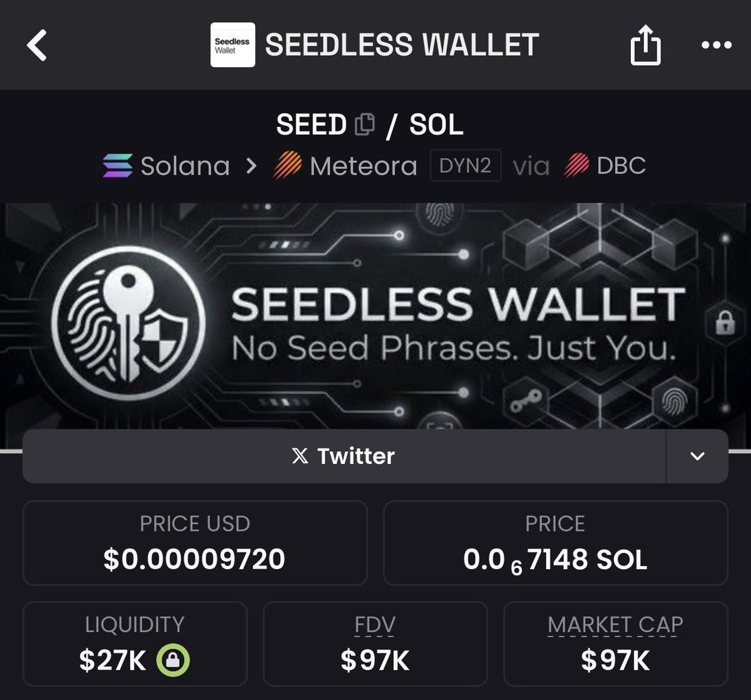Open the three-dots more menu

coord(716,45)
